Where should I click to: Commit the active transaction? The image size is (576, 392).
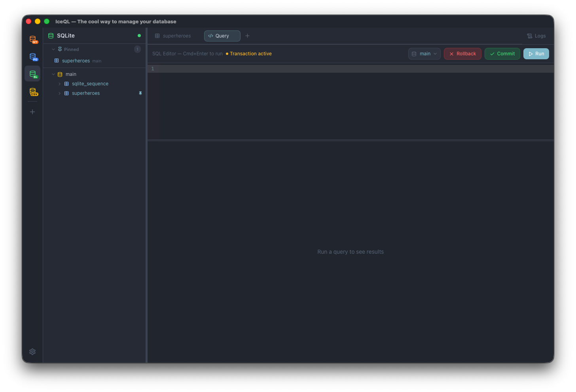pos(502,54)
